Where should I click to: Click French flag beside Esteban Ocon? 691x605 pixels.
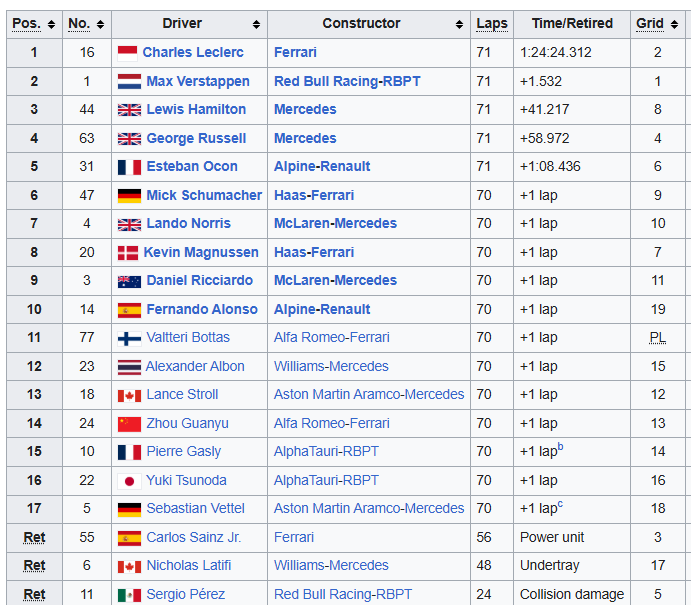[x=130, y=167]
